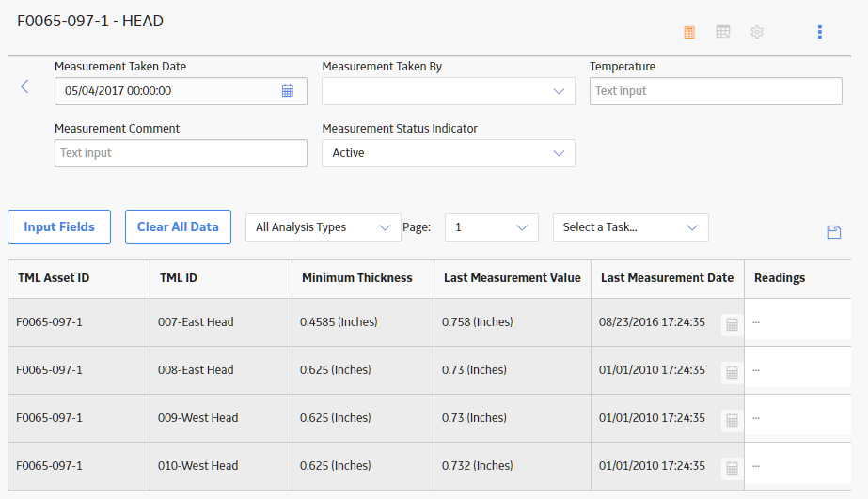
Task: Click Minimum Thickness 0.625 in 008-East Head row
Action: coord(363,370)
